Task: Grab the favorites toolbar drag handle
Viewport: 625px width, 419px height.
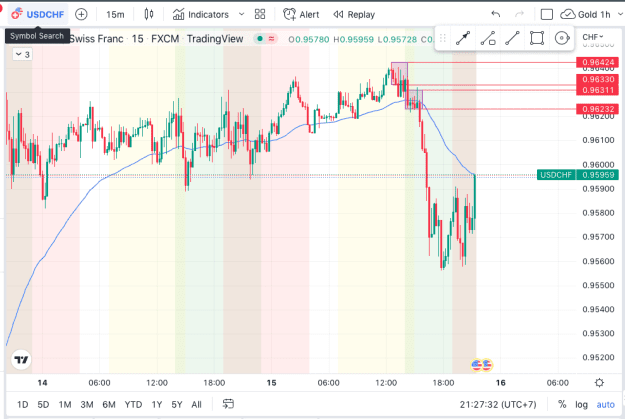Action: click(442, 38)
